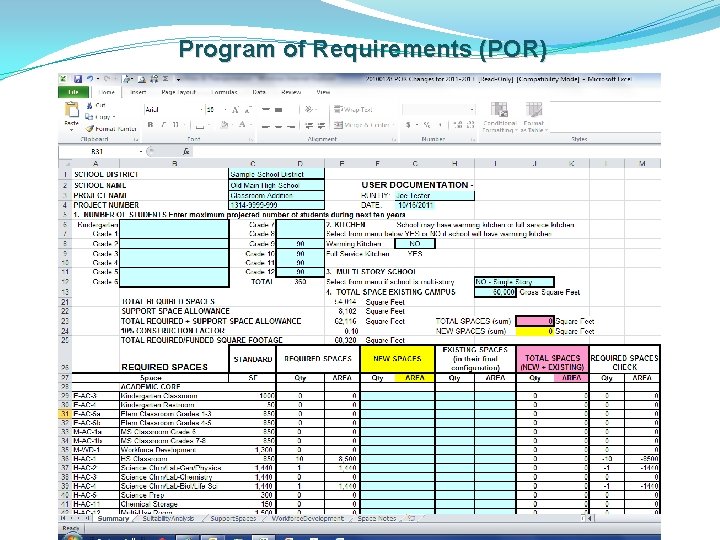
Task: Open the Number group dialog launcher
Action: (473, 139)
